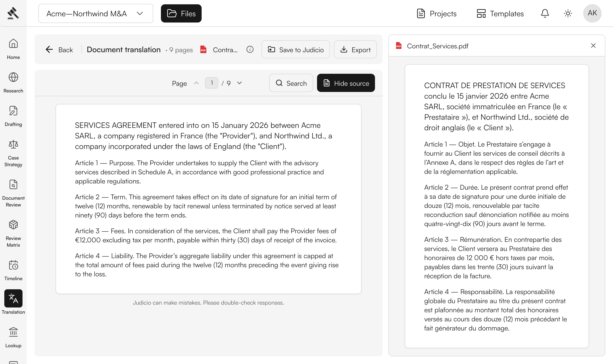Click the Article 2 — Durée source paragraph
Screen dimensions: 613x364
pos(497,205)
